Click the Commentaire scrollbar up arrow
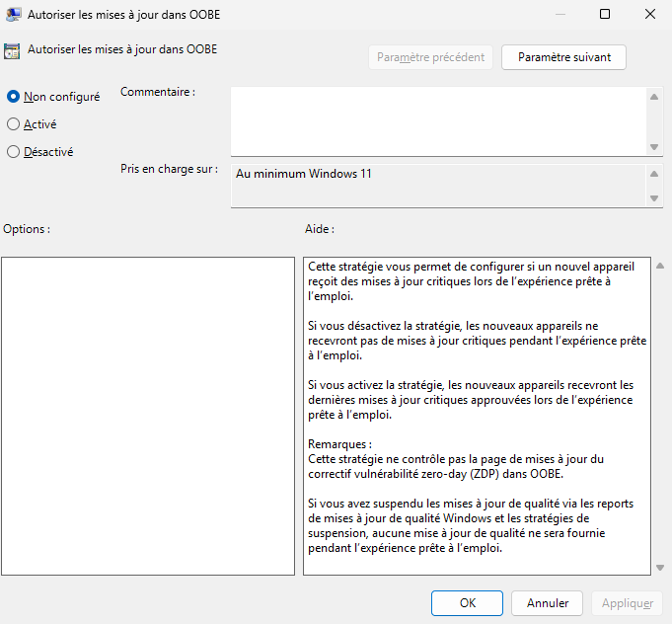 coord(654,97)
